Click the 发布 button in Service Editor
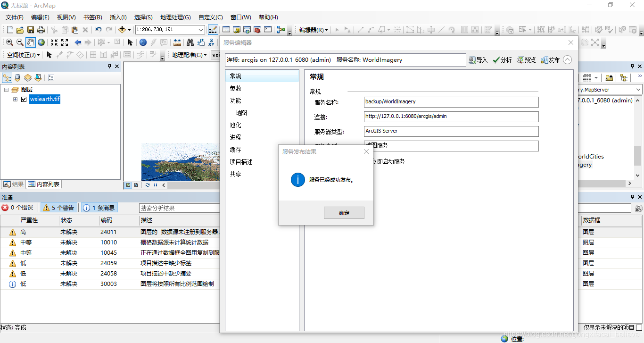This screenshot has height=343, width=644. [x=551, y=60]
